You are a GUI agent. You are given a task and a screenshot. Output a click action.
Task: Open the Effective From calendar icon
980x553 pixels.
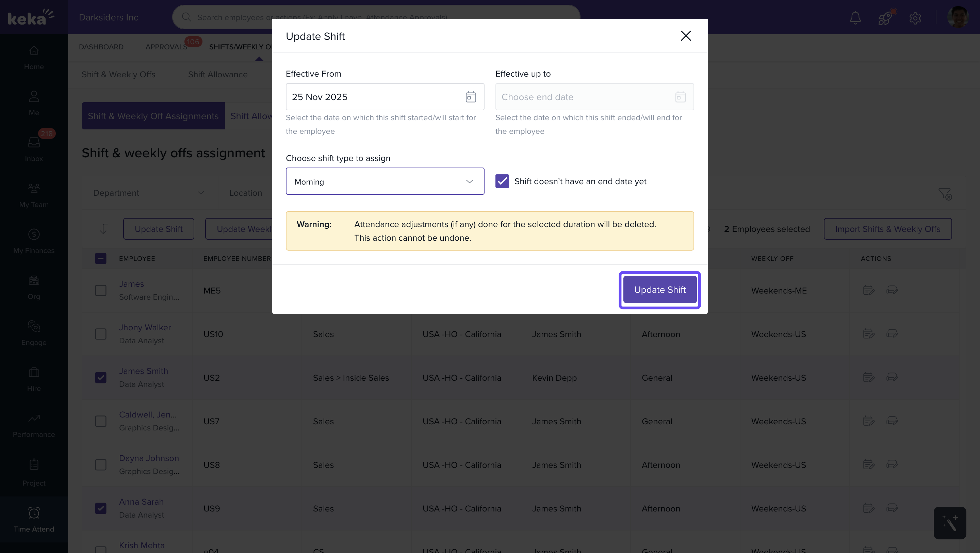[x=471, y=97]
